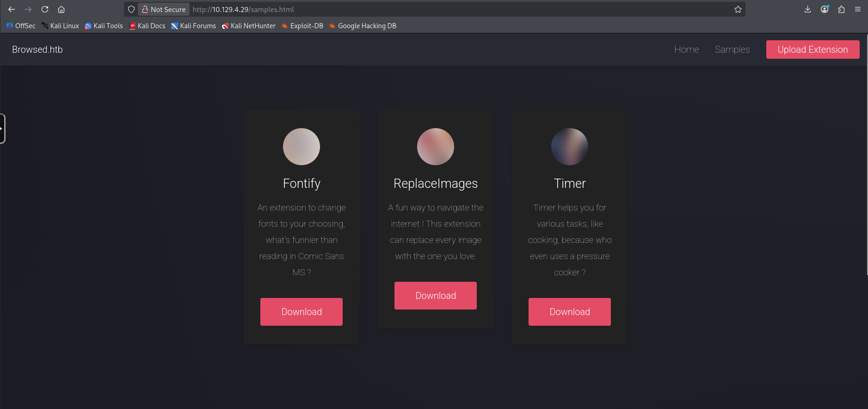Click the browser forward arrow

[28, 9]
